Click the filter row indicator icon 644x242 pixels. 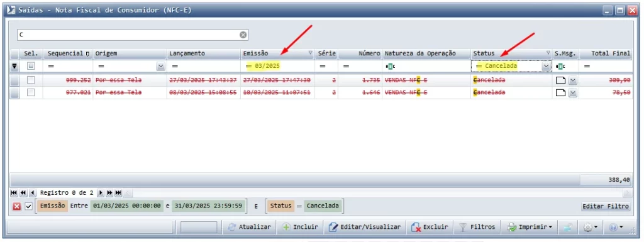14,66
